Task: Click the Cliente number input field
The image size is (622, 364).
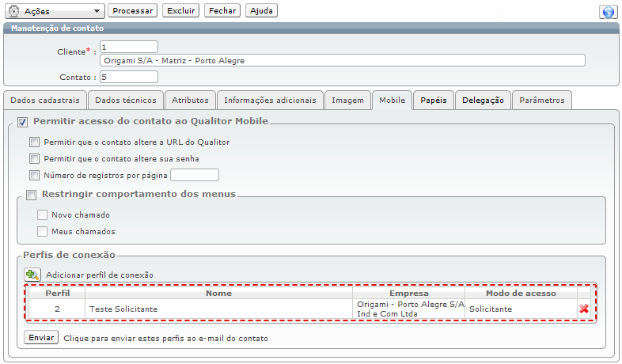Action: 128,47
